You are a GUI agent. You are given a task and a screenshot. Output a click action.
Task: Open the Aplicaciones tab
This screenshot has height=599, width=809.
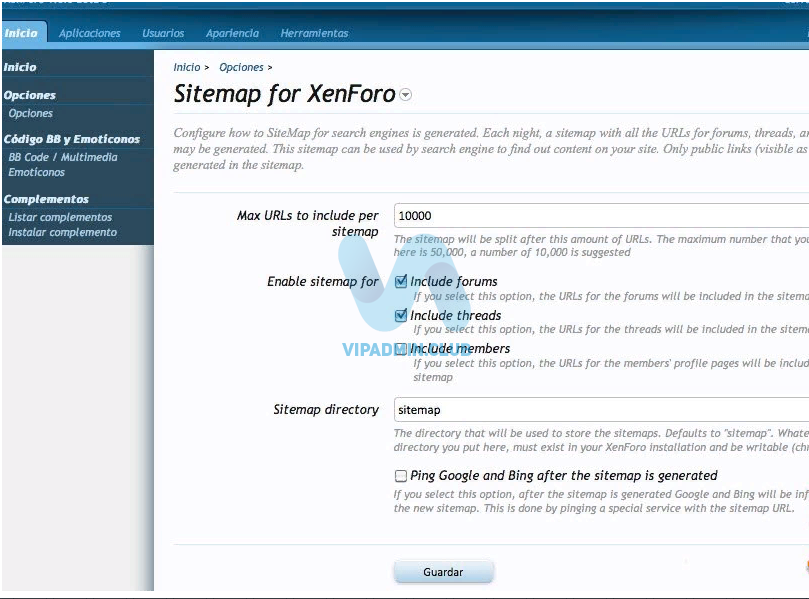(x=89, y=33)
